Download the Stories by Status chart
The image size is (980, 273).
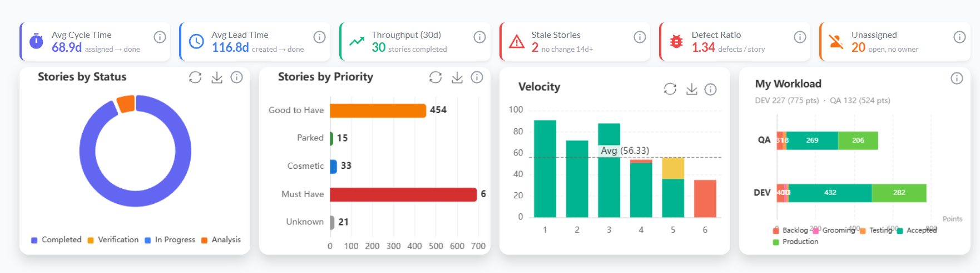217,77
